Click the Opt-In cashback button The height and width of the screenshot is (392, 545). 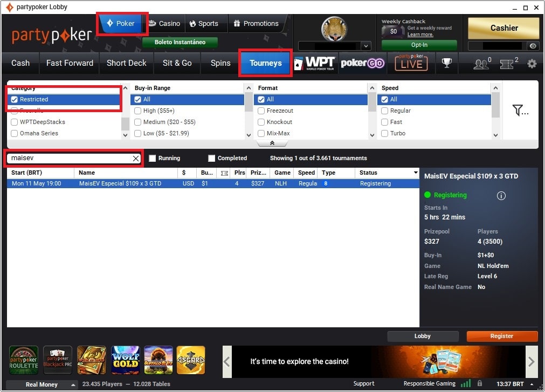(x=419, y=45)
